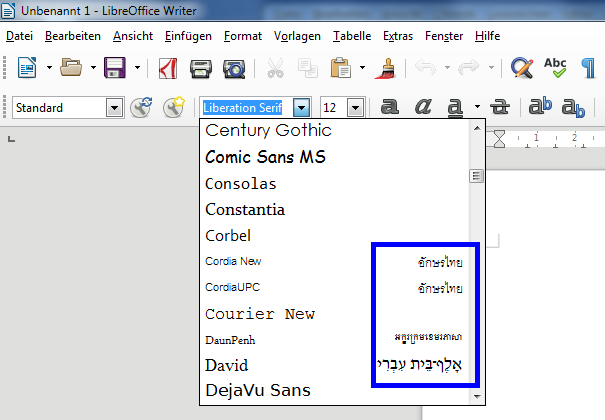Image resolution: width=605 pixels, height=420 pixels.
Task: Click Update Style wrench icon
Action: pos(141,107)
